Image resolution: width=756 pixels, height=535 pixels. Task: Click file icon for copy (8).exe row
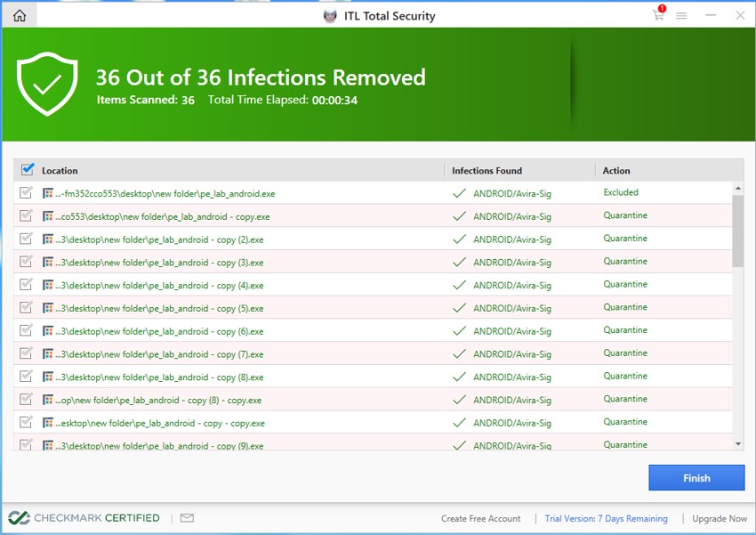click(48, 377)
